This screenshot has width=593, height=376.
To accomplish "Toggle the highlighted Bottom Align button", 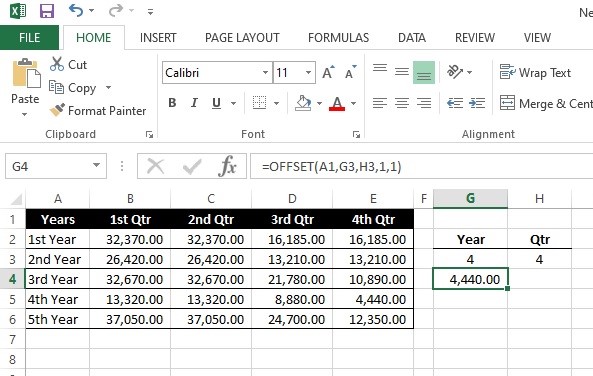I will point(424,72).
